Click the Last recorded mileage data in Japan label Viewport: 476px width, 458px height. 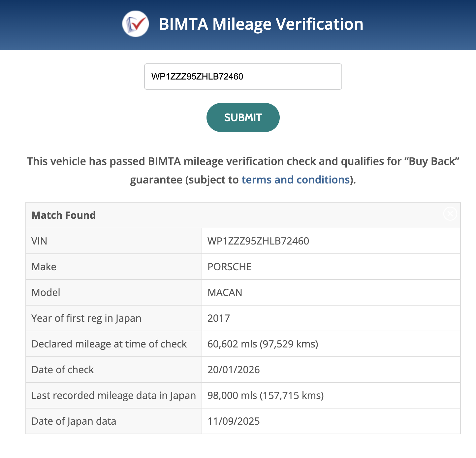(113, 395)
